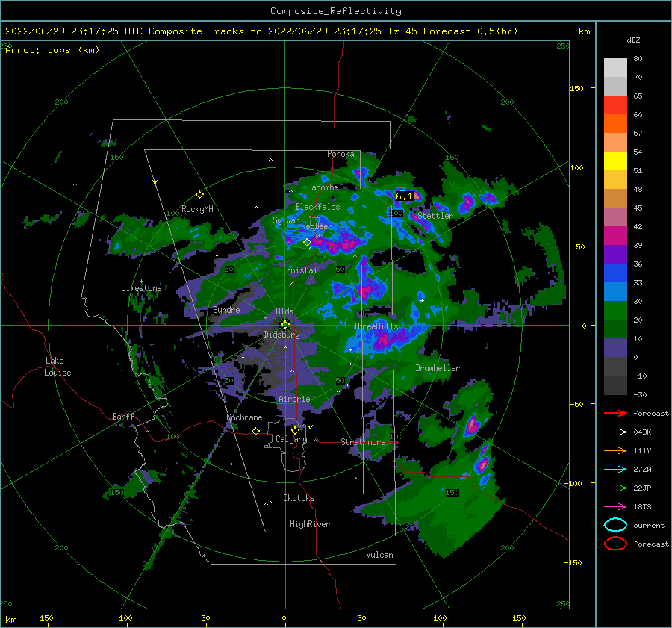Click the red swatch between 65 and 60 dBZ
Viewport: 672px width, 628px height.
pos(615,105)
